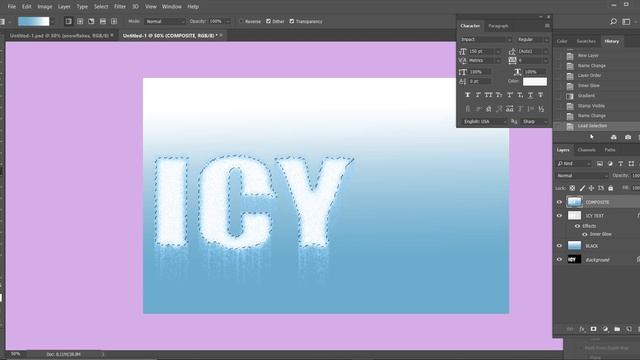The width and height of the screenshot is (640, 360).
Task: Switch to the Paths tab
Action: (x=610, y=150)
